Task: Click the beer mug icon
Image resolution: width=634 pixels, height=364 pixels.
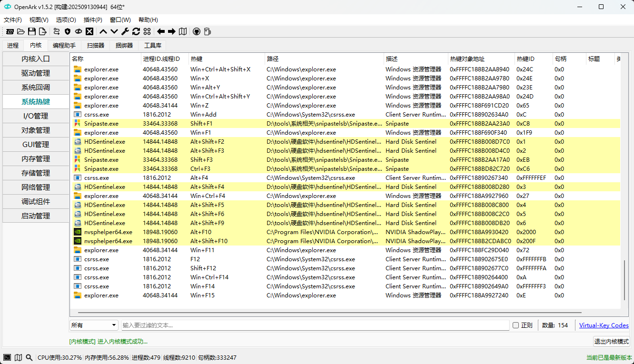Action: tap(207, 31)
